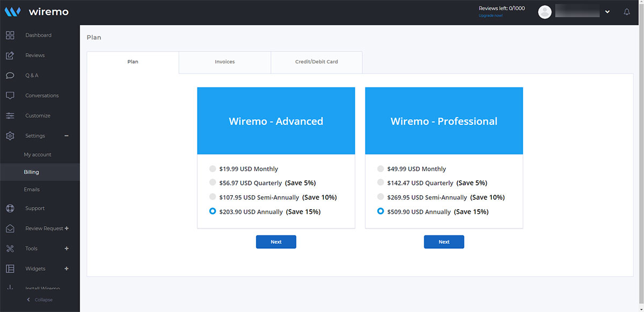Open Conversations from the sidebar

coord(42,95)
